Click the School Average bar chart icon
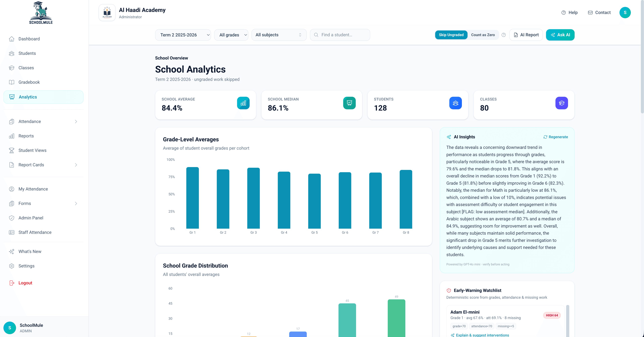644x337 pixels. point(243,103)
